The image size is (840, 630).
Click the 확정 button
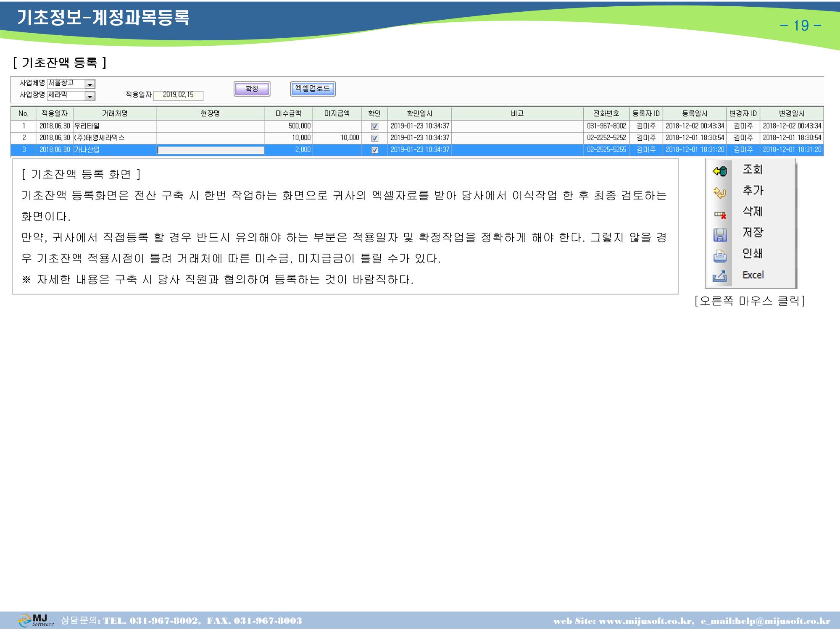tap(252, 89)
